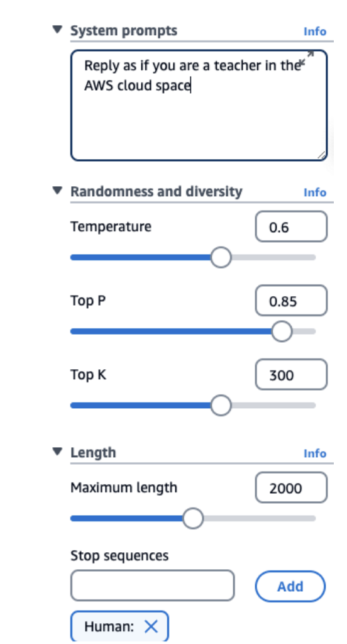Click inside the Stop sequences text field
347x644 pixels.
point(152,586)
